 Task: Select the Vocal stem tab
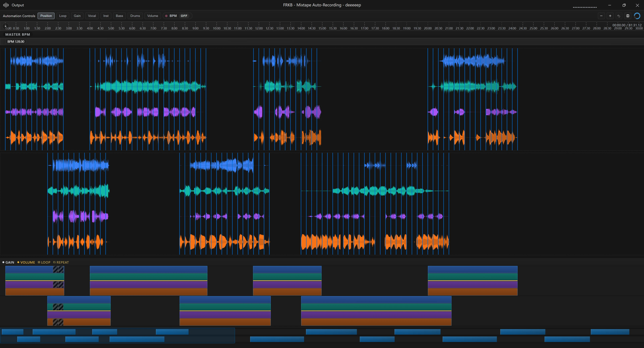pyautogui.click(x=92, y=16)
